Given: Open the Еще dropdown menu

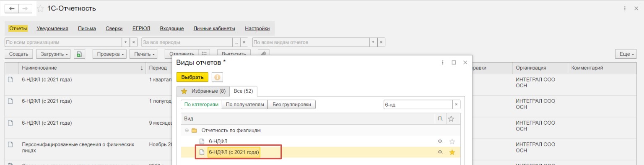Looking at the screenshot, I should click(626, 54).
